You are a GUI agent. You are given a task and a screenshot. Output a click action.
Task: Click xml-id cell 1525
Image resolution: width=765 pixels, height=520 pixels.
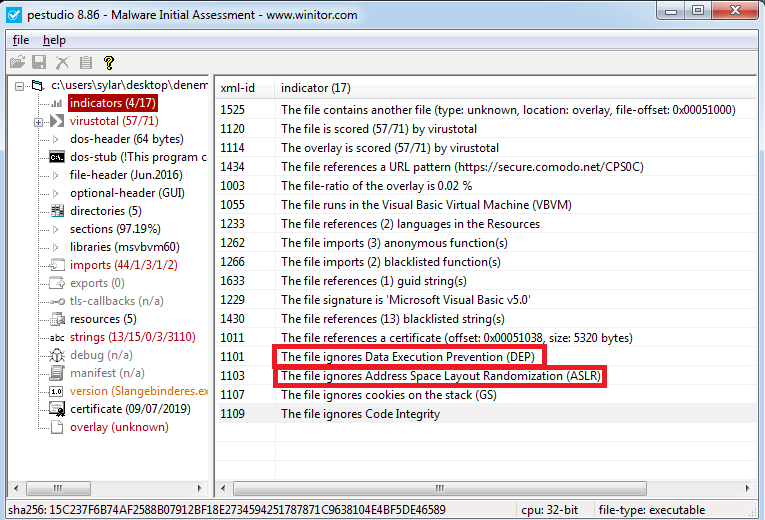click(x=233, y=110)
